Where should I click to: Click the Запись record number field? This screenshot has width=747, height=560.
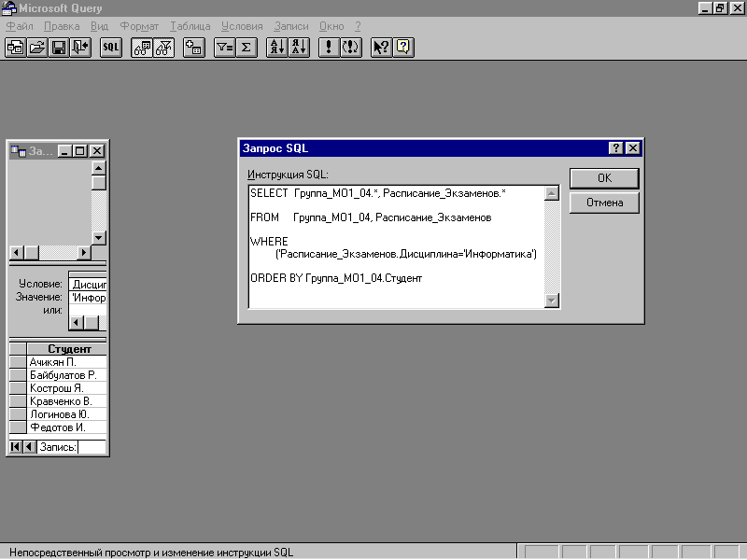(x=92, y=447)
